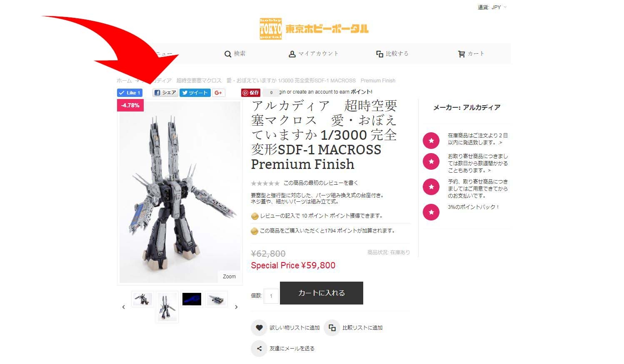Image resolution: width=624 pixels, height=364 pixels.
Task: Show previous thumbnails with left chevron
Action: point(123,307)
